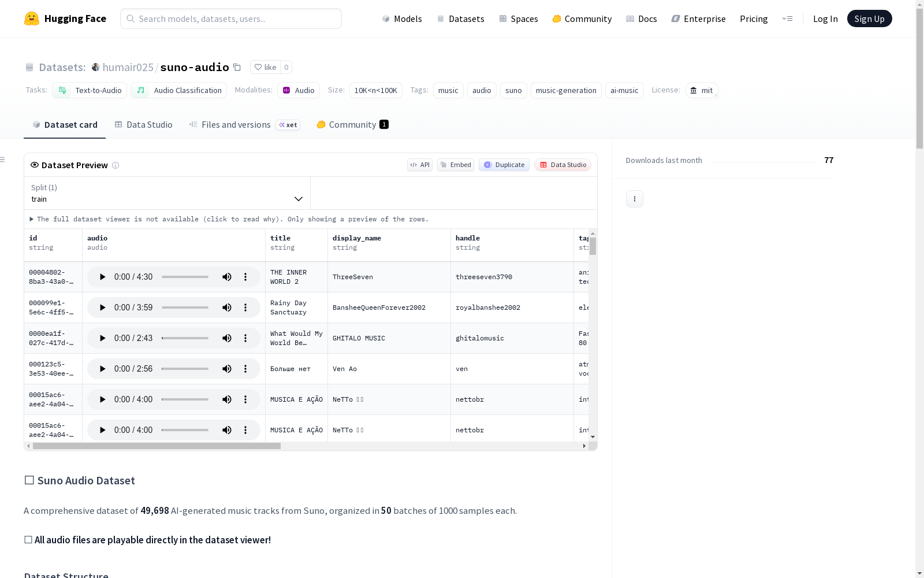The height and width of the screenshot is (578, 924).
Task: Click the Duplicate button
Action: tap(504, 165)
